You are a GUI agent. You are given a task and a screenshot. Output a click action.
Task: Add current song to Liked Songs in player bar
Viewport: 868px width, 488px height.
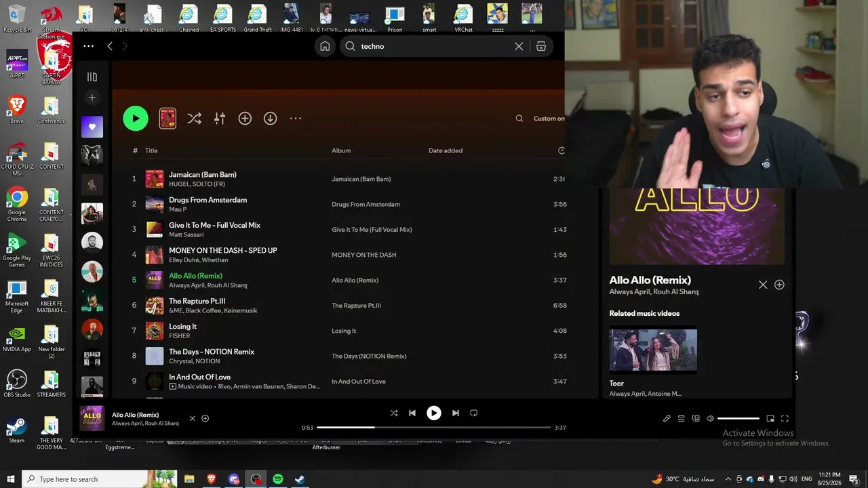[x=205, y=418]
